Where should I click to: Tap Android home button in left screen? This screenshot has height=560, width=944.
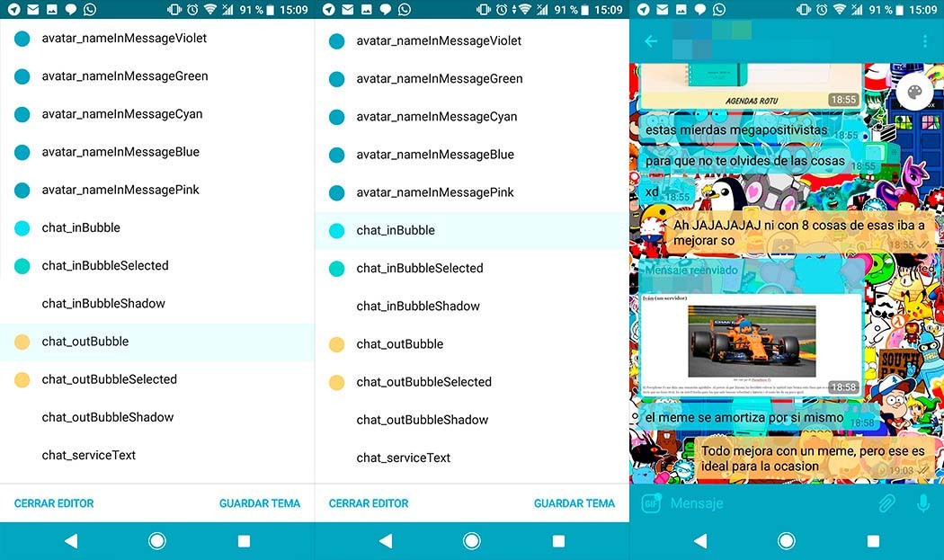(157, 541)
